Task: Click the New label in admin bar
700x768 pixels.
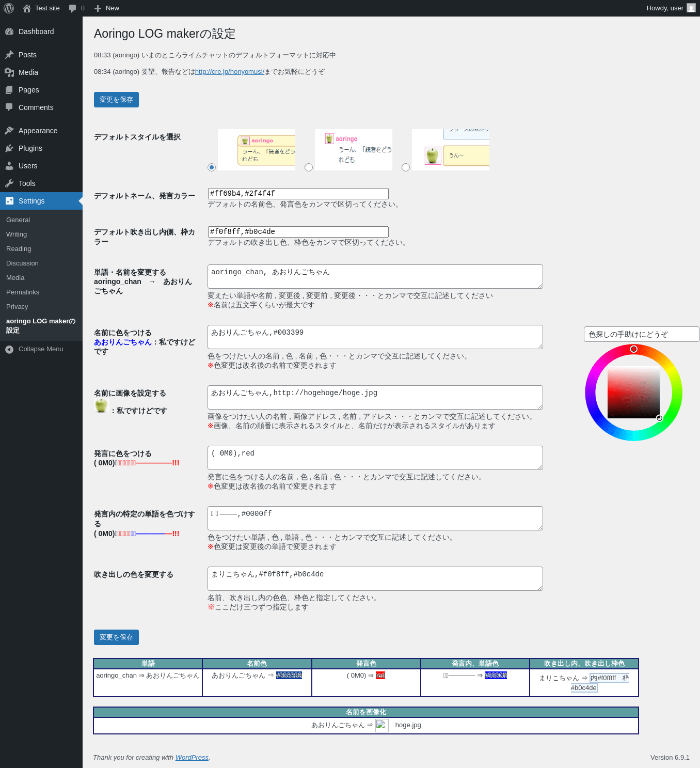Action: (113, 8)
